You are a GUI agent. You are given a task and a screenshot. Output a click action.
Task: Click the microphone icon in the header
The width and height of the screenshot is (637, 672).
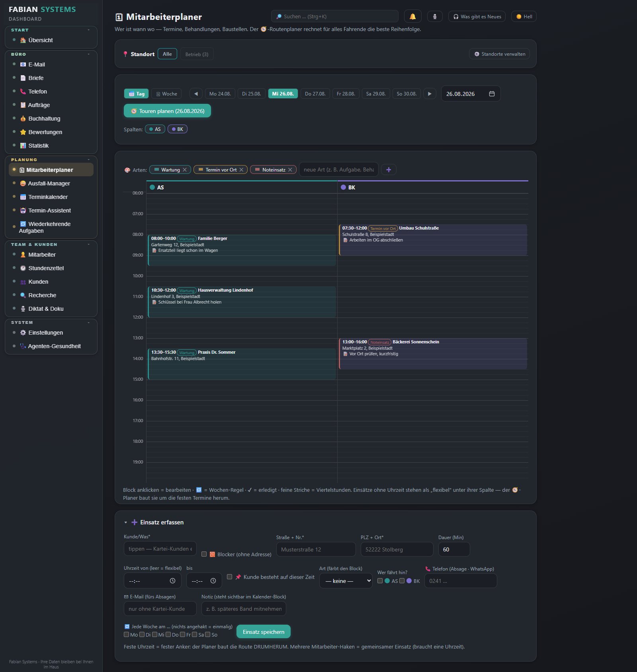(435, 16)
